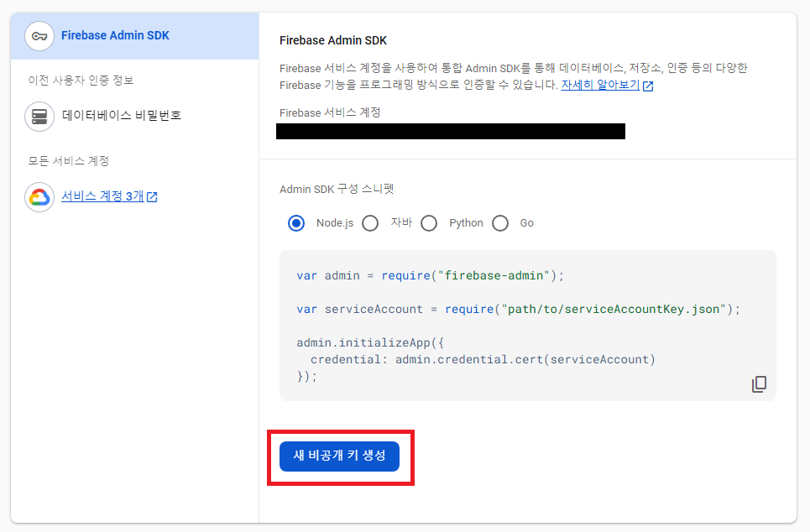Click the credential: admin.credential.cert code line
This screenshot has width=810, height=532.
[x=483, y=359]
